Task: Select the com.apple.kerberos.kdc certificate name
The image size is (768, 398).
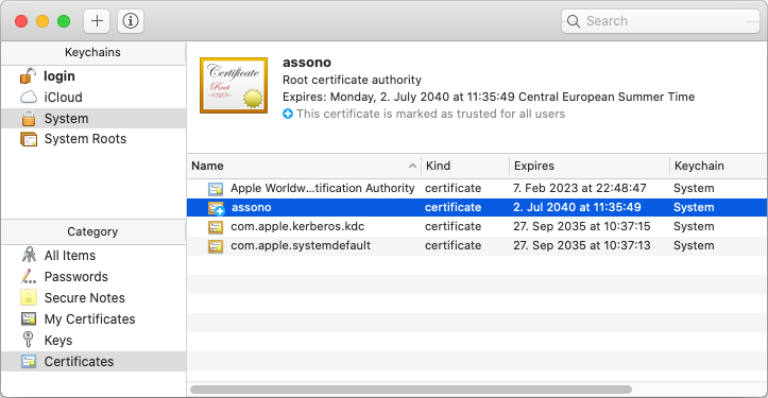Action: point(298,226)
